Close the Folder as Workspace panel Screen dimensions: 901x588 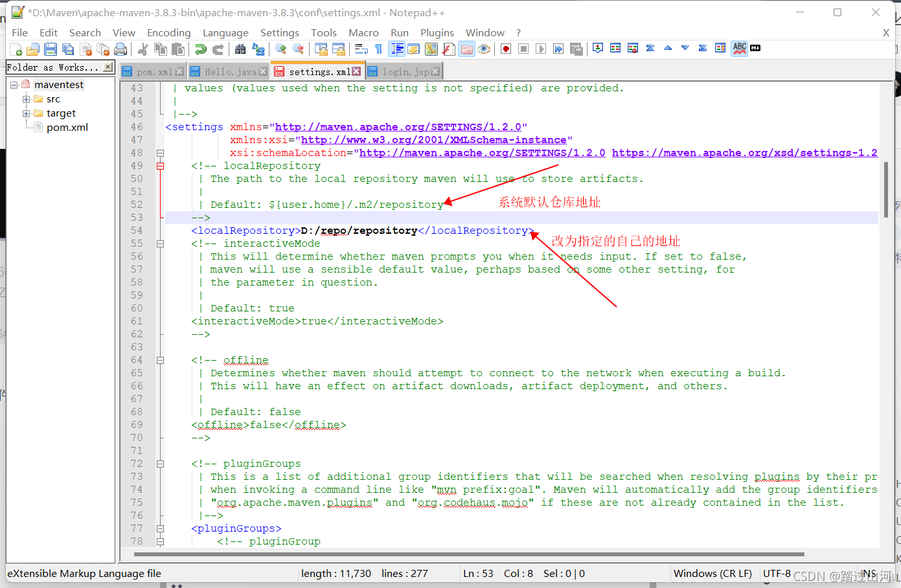[x=108, y=67]
